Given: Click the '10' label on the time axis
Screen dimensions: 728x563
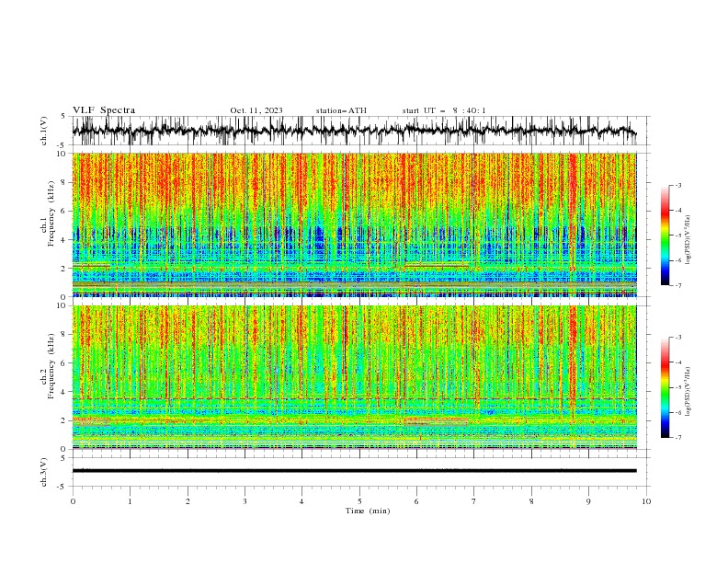Looking at the screenshot, I should (646, 501).
